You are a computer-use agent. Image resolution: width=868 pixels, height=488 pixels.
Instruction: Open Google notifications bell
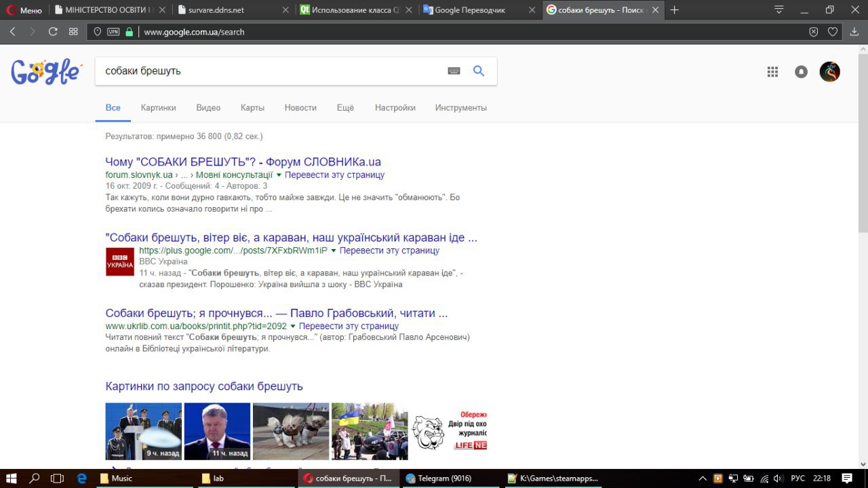pyautogui.click(x=801, y=71)
